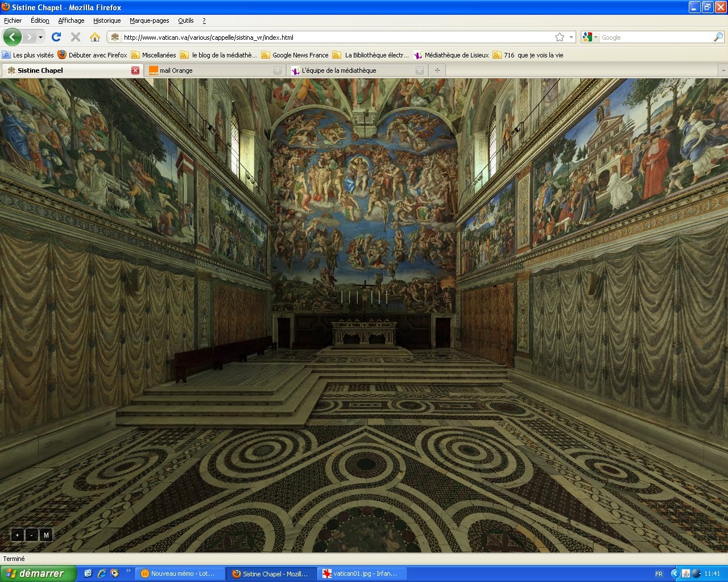Open the Marque-pages menu
This screenshot has width=728, height=582.
tap(150, 20)
